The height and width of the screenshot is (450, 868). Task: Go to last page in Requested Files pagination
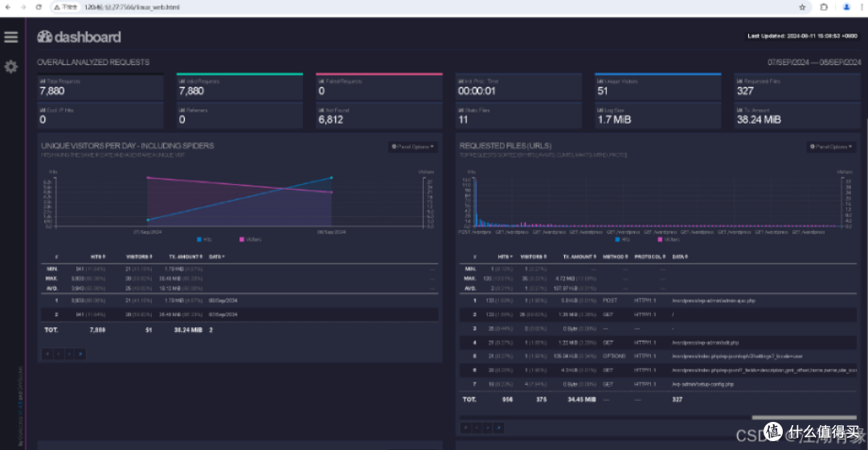tap(499, 427)
